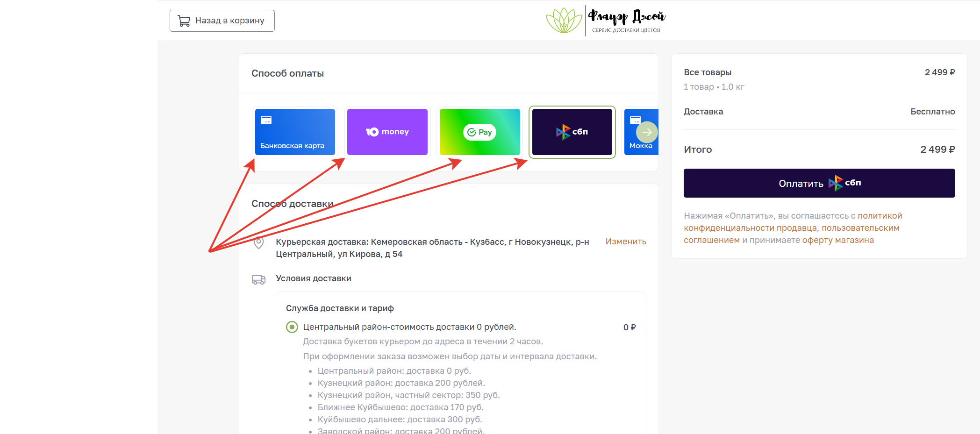980x434 pixels.
Task: Click 'Изменить' to change delivery address
Action: point(626,242)
